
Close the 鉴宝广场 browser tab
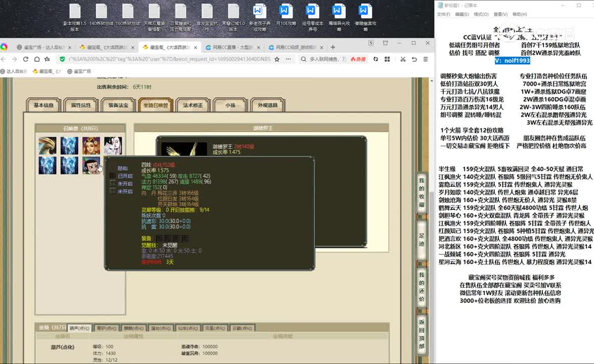pyautogui.click(x=69, y=48)
